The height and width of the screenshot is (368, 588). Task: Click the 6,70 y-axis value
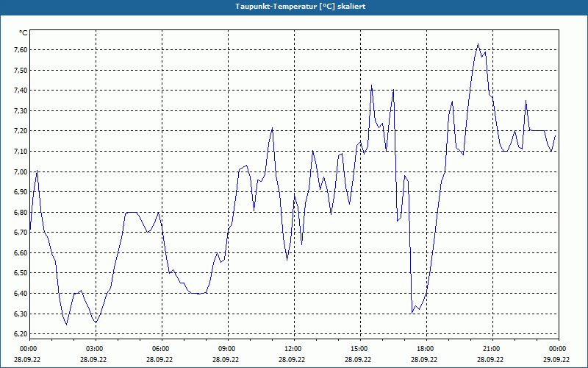pyautogui.click(x=21, y=233)
